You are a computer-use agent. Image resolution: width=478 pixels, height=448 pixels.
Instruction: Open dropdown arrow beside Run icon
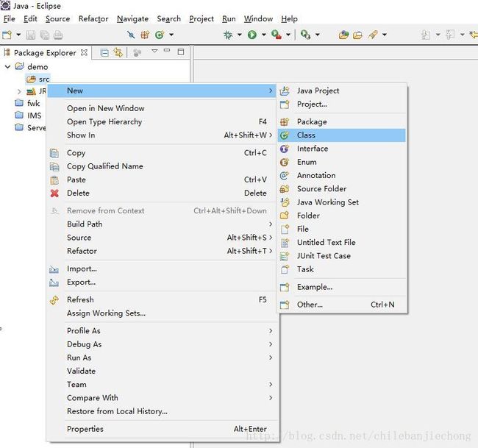[x=264, y=35]
